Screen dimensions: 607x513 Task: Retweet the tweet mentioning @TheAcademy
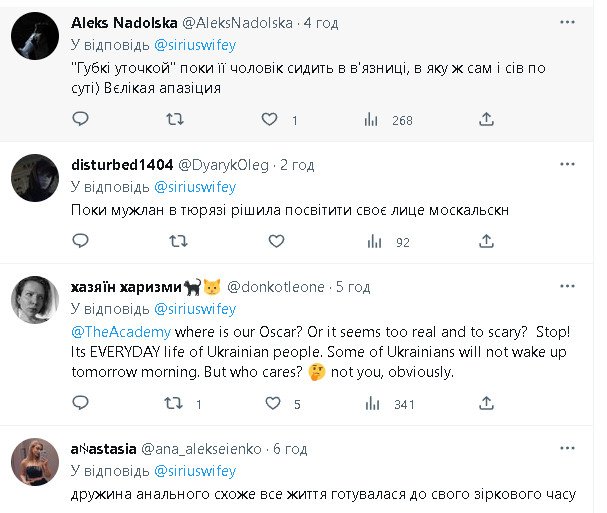tap(175, 404)
